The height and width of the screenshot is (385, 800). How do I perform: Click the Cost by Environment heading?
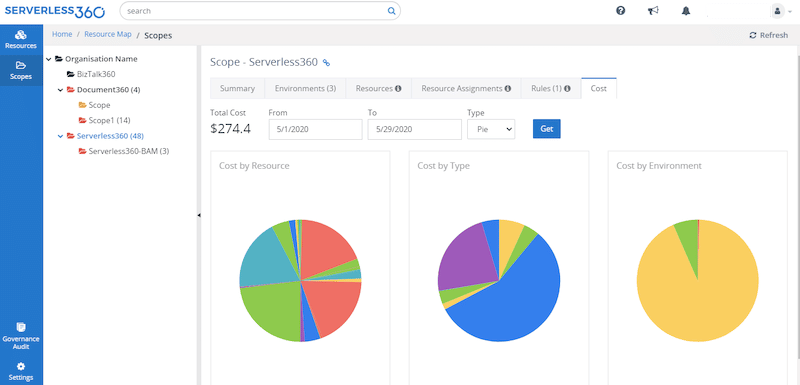point(659,166)
